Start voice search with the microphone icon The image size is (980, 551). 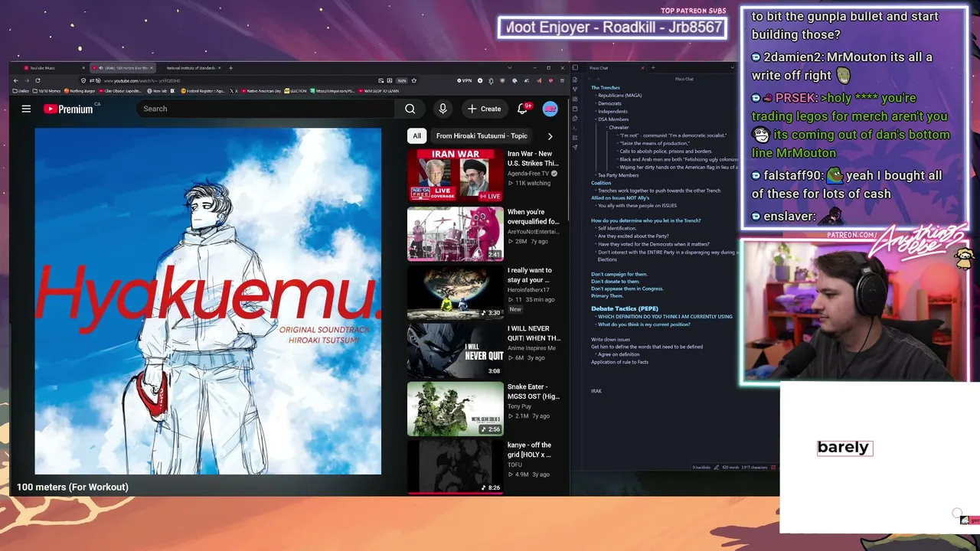(443, 109)
